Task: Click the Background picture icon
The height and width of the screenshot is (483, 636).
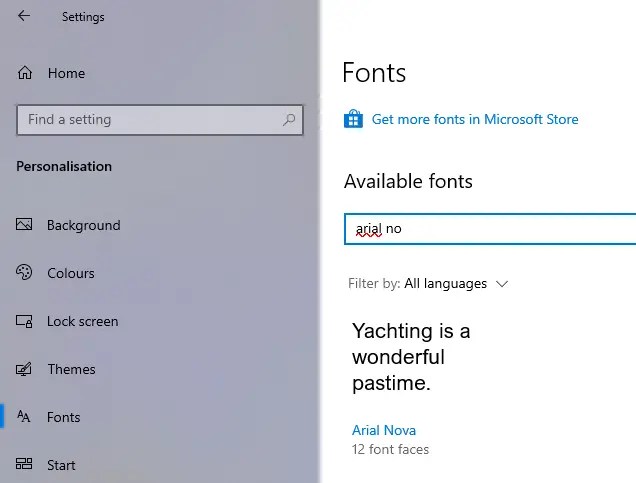Action: 24,224
